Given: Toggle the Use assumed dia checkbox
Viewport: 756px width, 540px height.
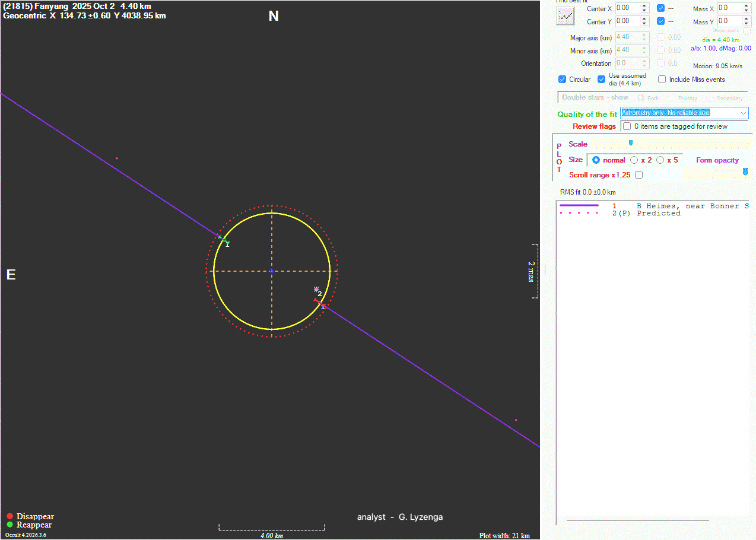Looking at the screenshot, I should [602, 80].
